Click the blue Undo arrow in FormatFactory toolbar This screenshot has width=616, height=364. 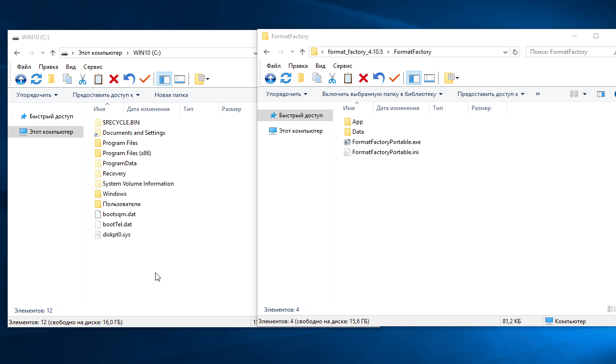click(379, 78)
